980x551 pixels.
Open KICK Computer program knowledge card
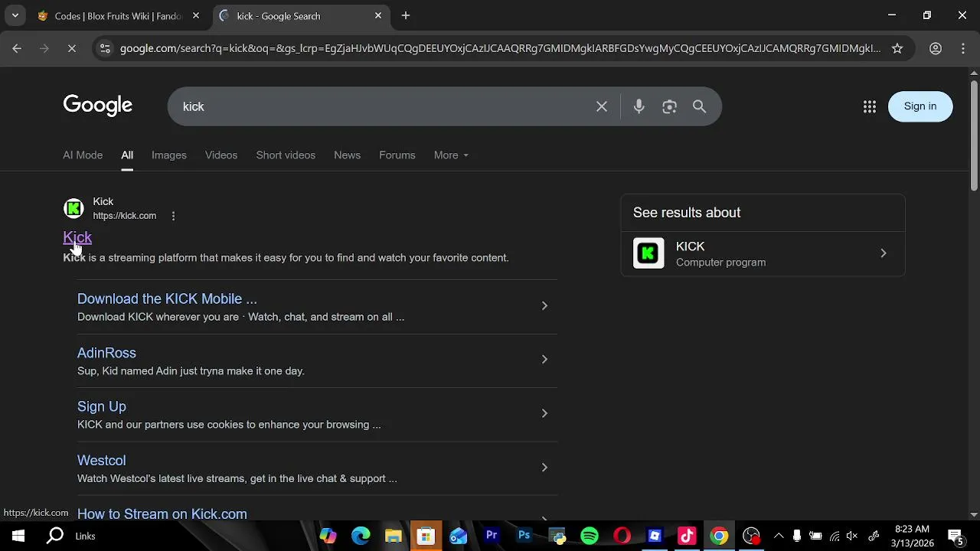763,253
